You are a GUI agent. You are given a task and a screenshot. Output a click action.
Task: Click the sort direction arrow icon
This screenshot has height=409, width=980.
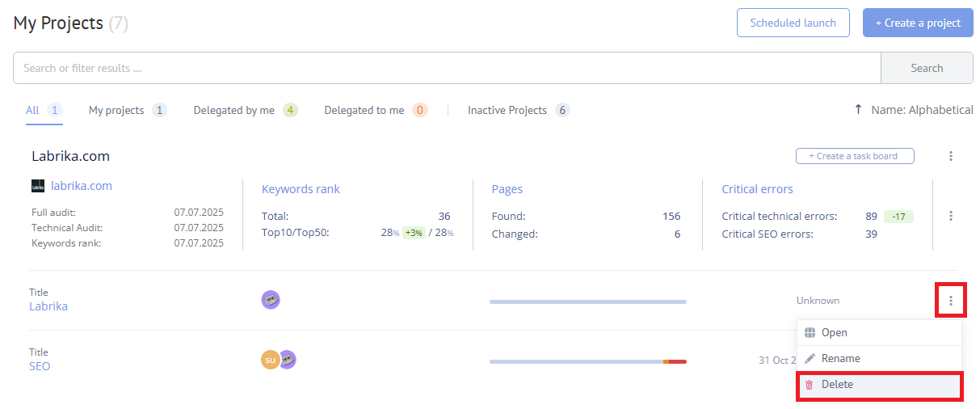pyautogui.click(x=858, y=110)
